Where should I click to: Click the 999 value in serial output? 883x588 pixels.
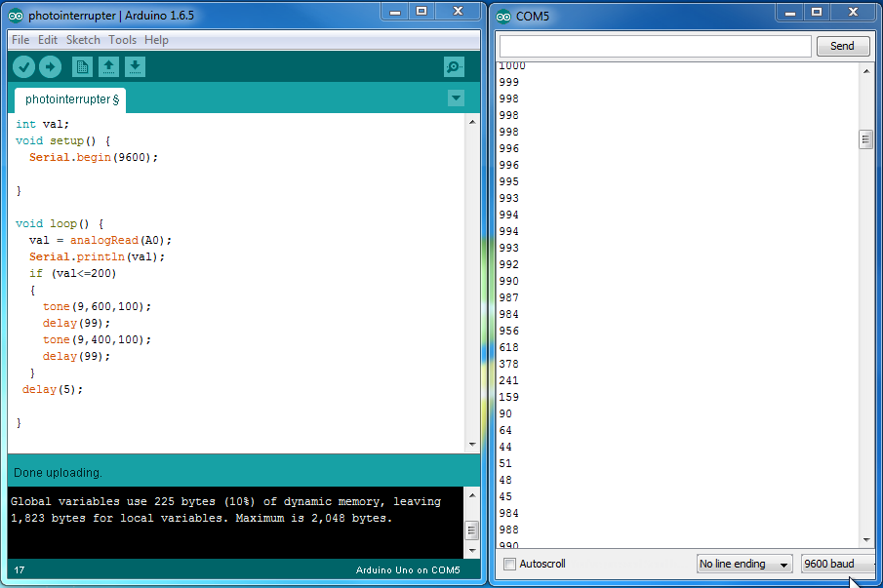coord(508,82)
